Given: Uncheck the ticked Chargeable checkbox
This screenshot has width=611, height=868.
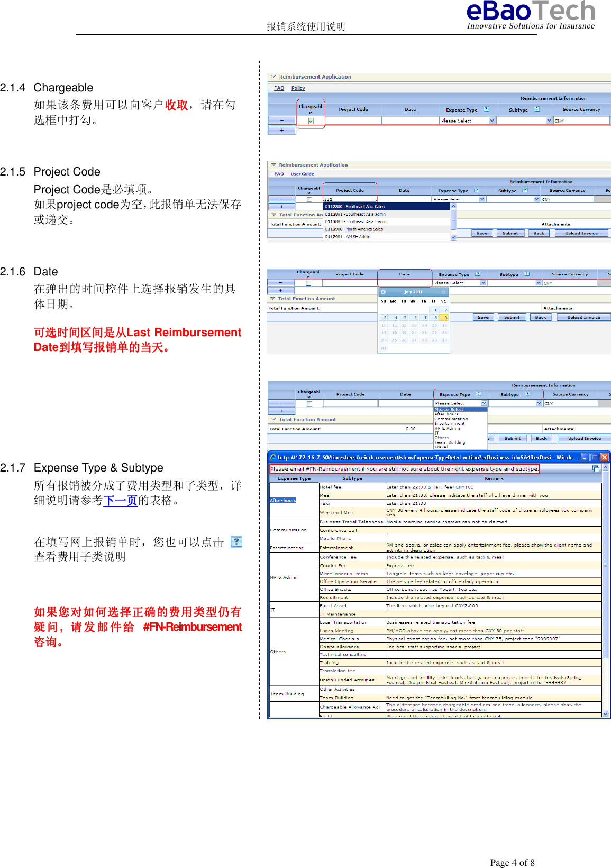Looking at the screenshot, I should tap(311, 121).
